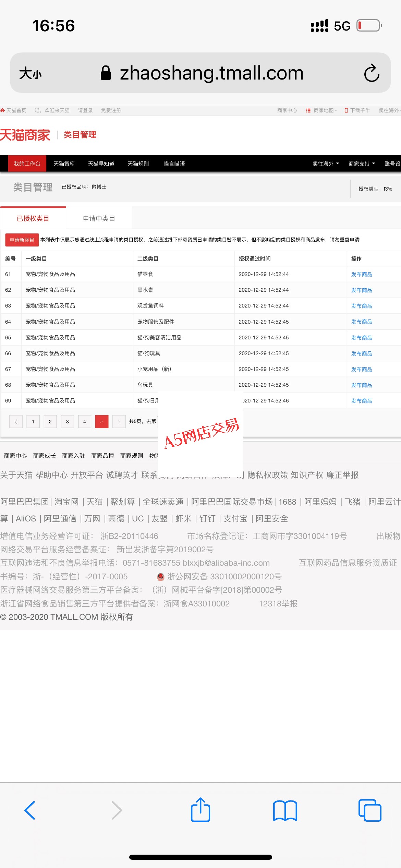Image resolution: width=401 pixels, height=868 pixels.
Task: Click 关于天猫 footer link
Action: (16, 475)
